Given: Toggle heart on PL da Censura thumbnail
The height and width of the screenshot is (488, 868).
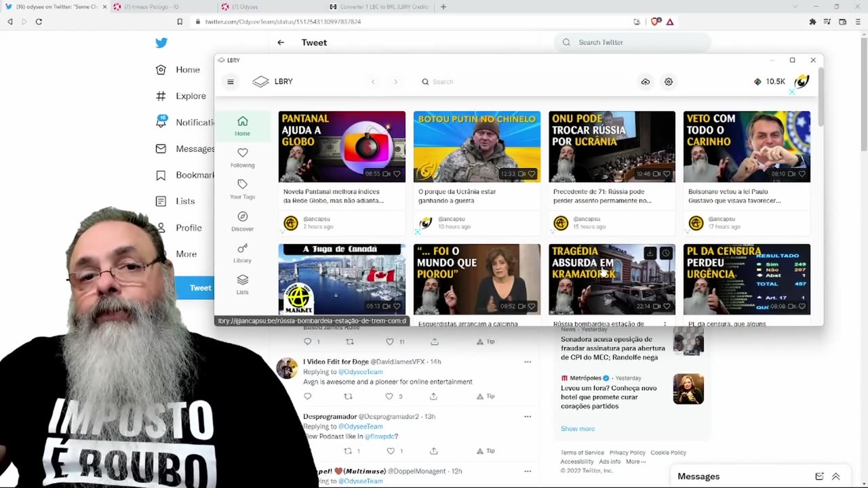Looking at the screenshot, I should click(802, 306).
